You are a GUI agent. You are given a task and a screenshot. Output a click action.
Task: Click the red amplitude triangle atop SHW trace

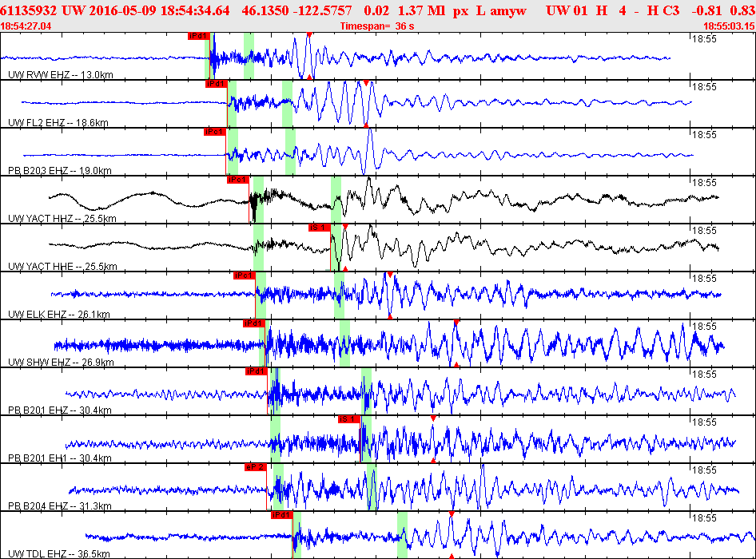456,323
